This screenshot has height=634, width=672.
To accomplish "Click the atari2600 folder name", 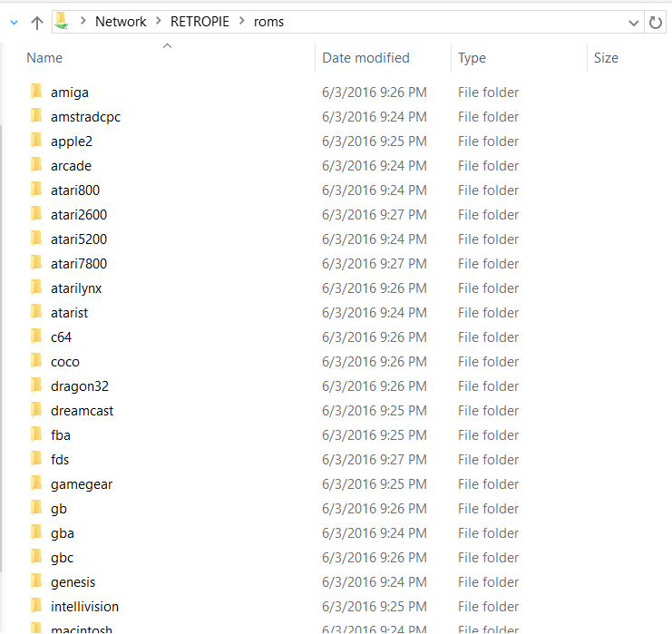I will tap(79, 215).
